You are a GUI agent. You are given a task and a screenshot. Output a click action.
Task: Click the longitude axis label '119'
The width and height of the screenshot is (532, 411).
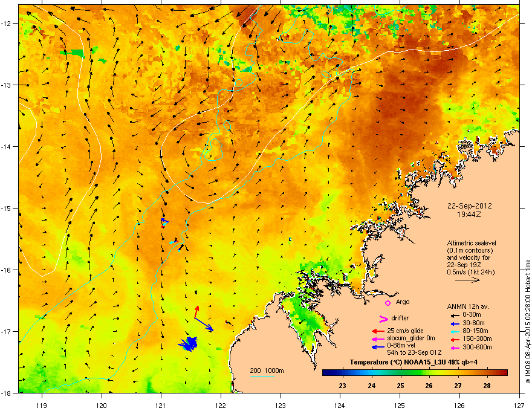[x=42, y=405]
